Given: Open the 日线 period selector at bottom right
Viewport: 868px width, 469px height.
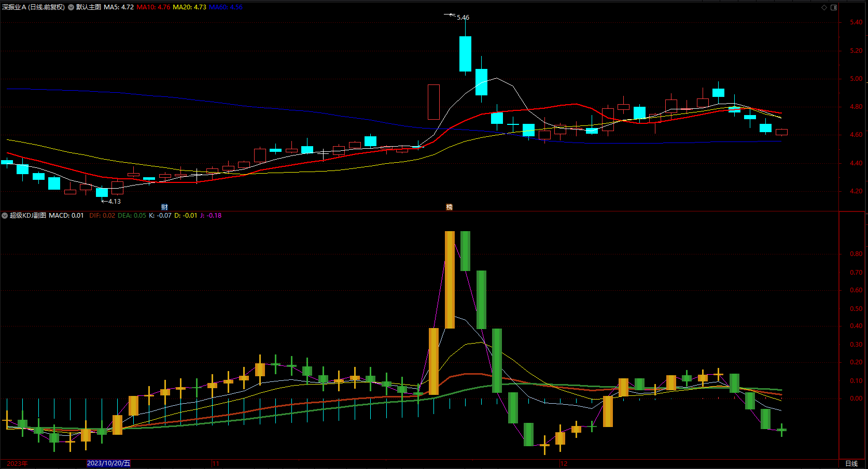Looking at the screenshot, I should pos(851,463).
